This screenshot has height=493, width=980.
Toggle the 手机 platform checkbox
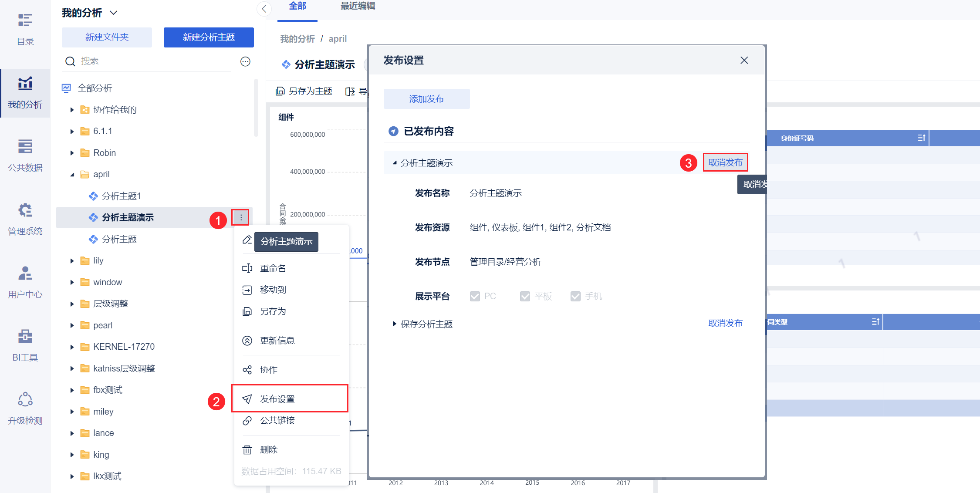(575, 296)
